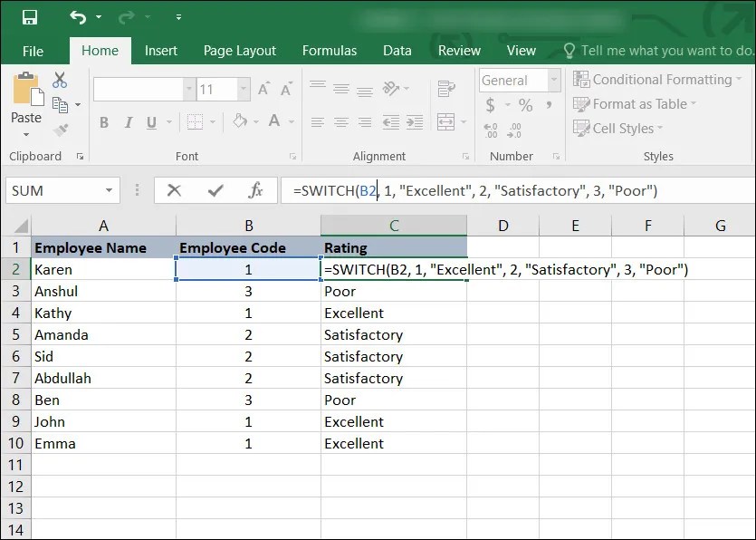The height and width of the screenshot is (540, 756).
Task: Expand the font size dropdown
Action: (244, 90)
